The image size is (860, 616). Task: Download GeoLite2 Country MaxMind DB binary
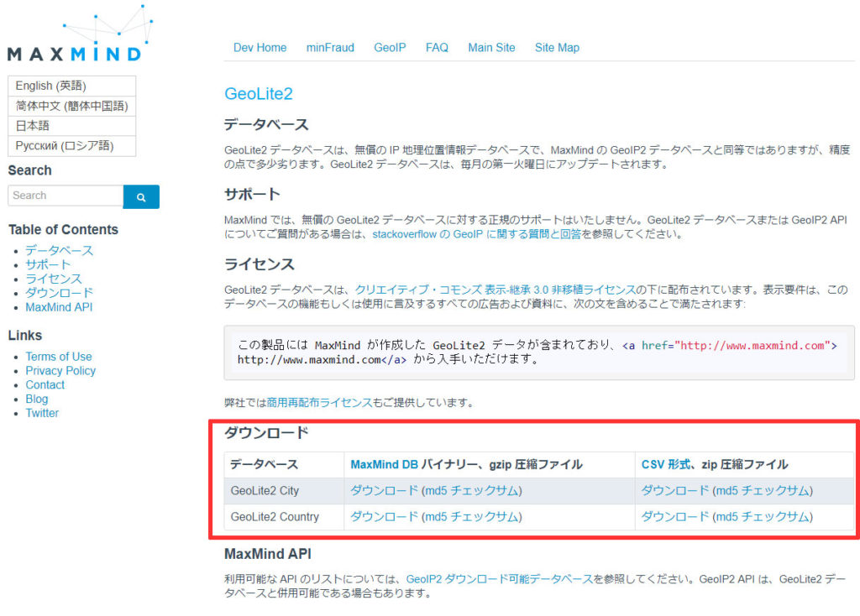coord(384,517)
